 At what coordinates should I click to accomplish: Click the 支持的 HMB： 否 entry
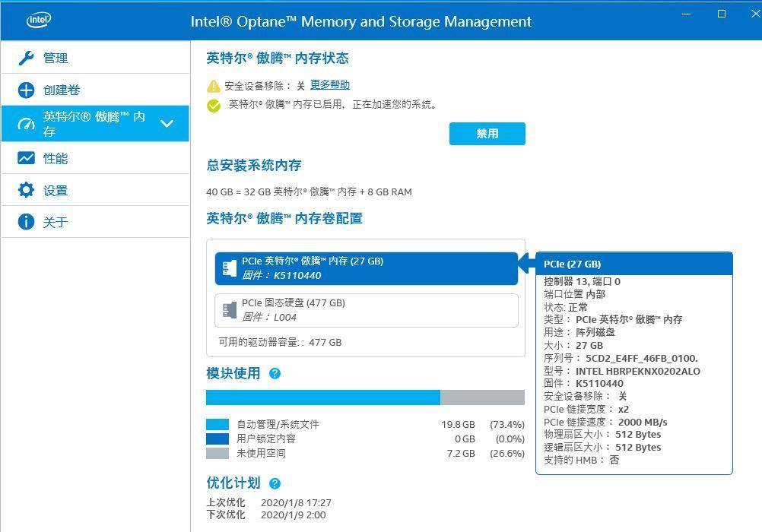[x=581, y=460]
